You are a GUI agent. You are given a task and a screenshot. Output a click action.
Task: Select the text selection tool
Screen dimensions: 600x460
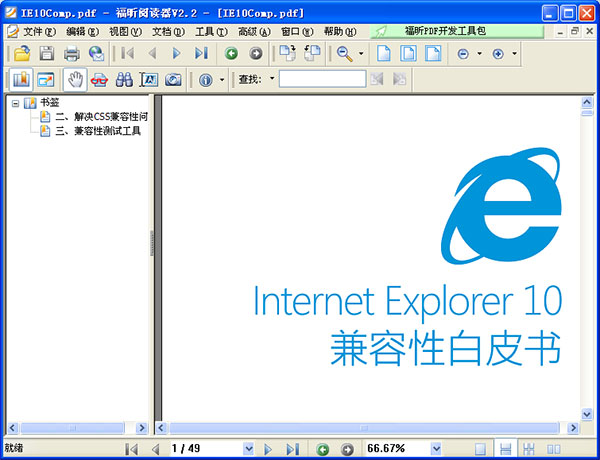tap(149, 80)
